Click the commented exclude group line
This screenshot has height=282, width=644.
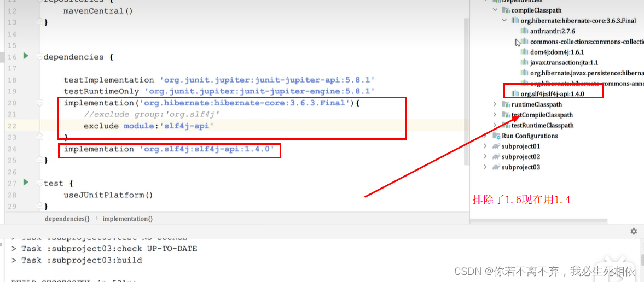coord(152,114)
